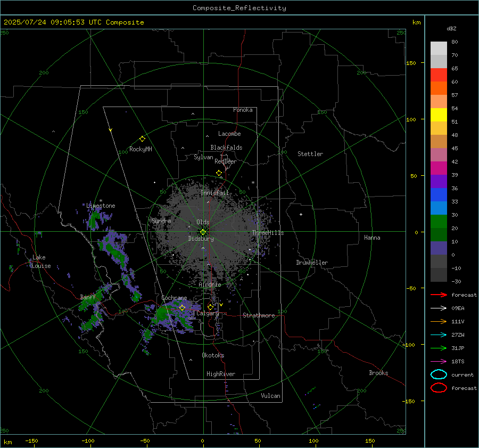The image size is (479, 448).
Task: Click the RockyMH label
Action: point(141,149)
